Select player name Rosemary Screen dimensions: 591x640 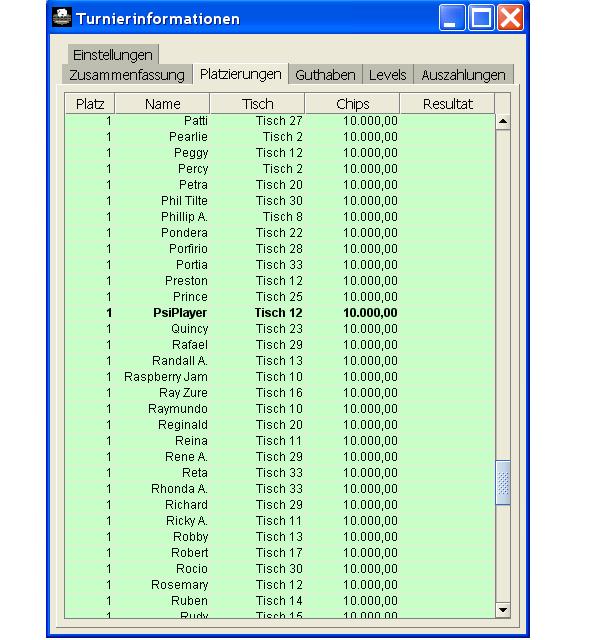[180, 584]
